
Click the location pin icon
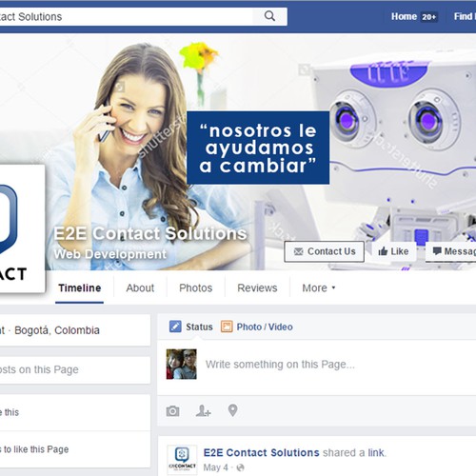tap(233, 410)
